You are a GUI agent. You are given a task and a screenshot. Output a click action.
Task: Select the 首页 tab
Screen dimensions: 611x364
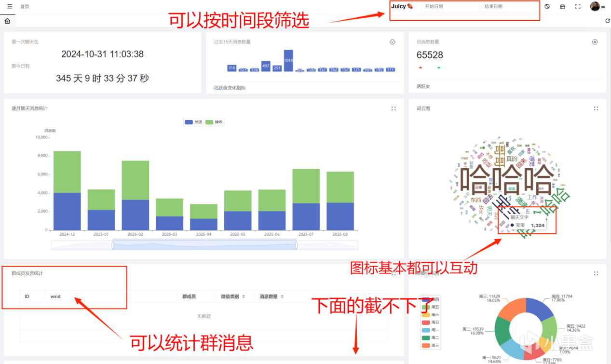tap(24, 6)
